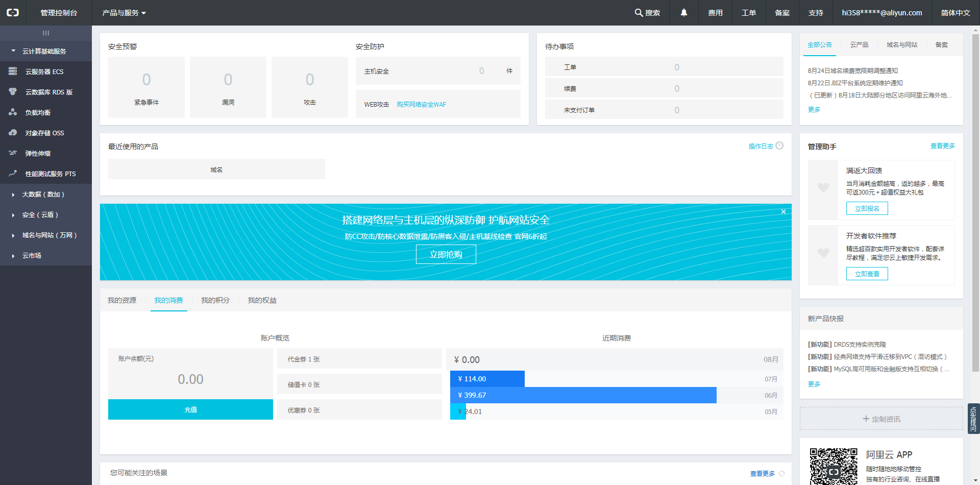Close the cyan security promotion banner
Screen dimensions: 980x485
tap(783, 212)
